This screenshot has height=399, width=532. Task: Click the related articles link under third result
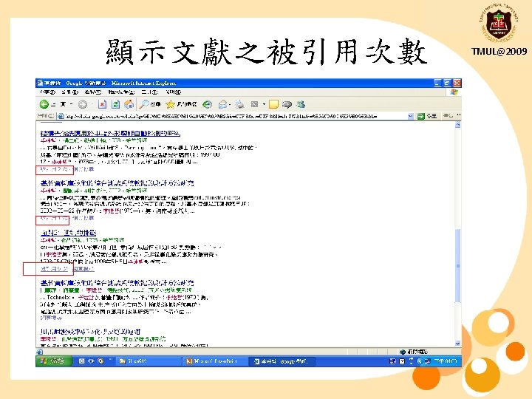[83, 269]
